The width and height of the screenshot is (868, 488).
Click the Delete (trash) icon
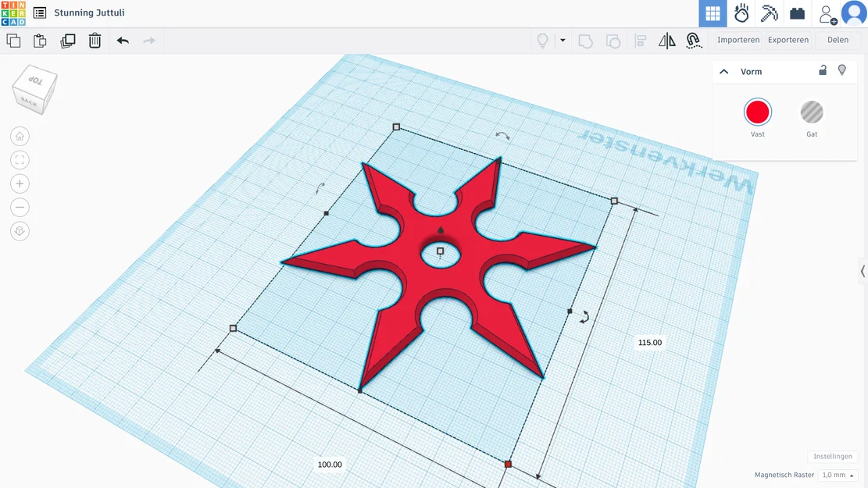(x=95, y=40)
